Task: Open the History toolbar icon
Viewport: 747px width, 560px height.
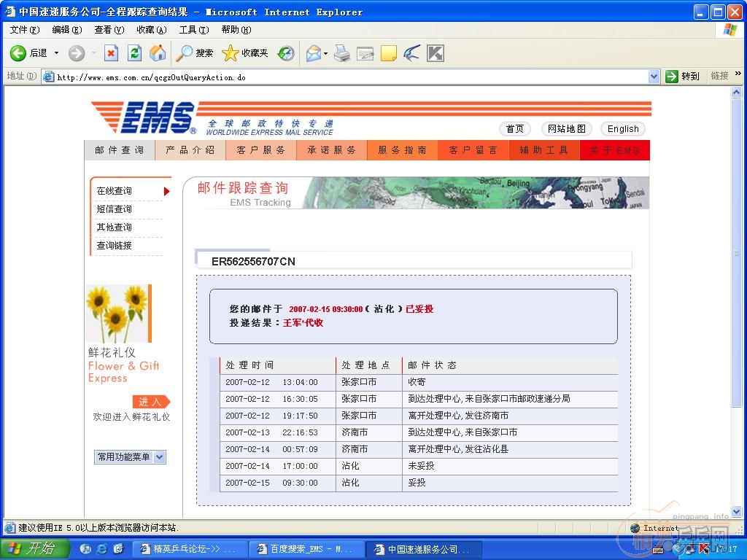Action: click(286, 53)
